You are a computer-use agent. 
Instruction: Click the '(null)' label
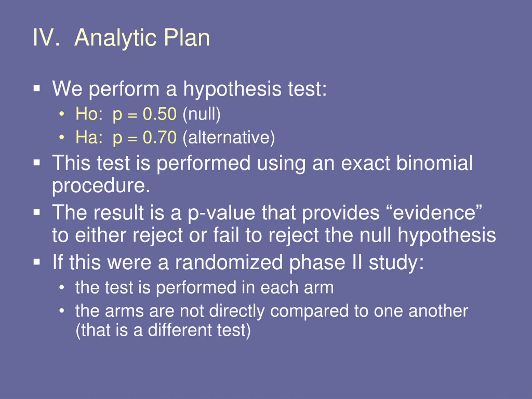click(202, 114)
